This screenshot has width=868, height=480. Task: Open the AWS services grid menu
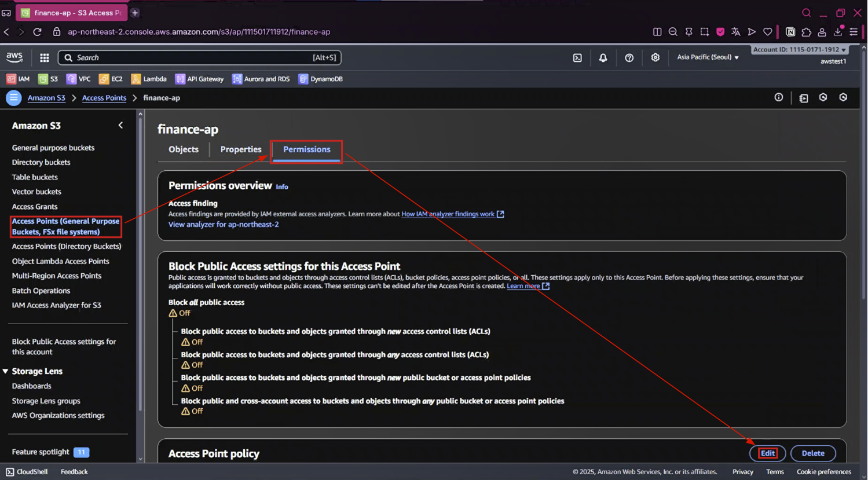coord(45,57)
